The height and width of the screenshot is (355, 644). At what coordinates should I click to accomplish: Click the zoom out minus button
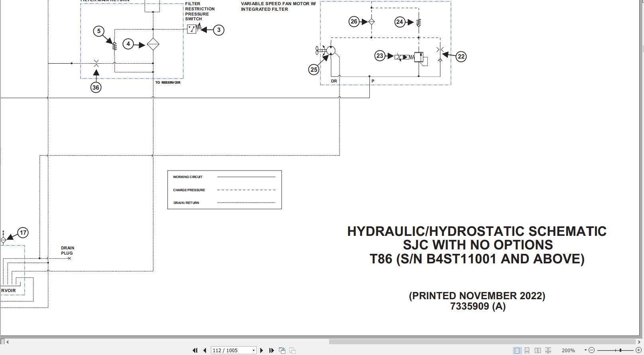pos(592,350)
